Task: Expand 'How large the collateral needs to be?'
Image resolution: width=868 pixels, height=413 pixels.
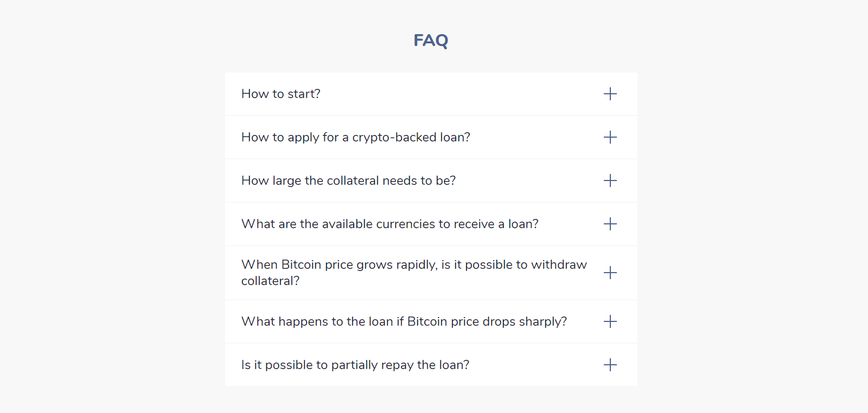Action: [x=348, y=181]
